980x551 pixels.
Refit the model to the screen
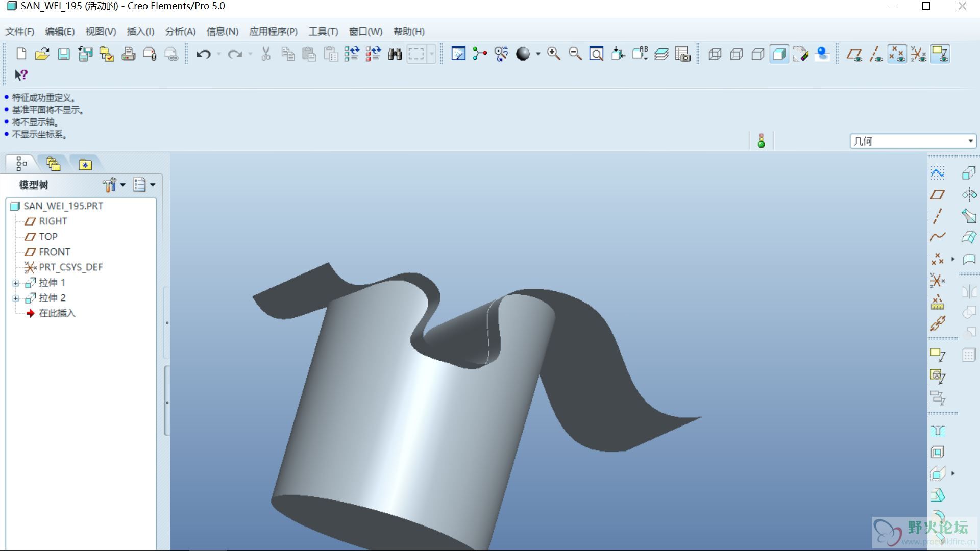(x=596, y=54)
